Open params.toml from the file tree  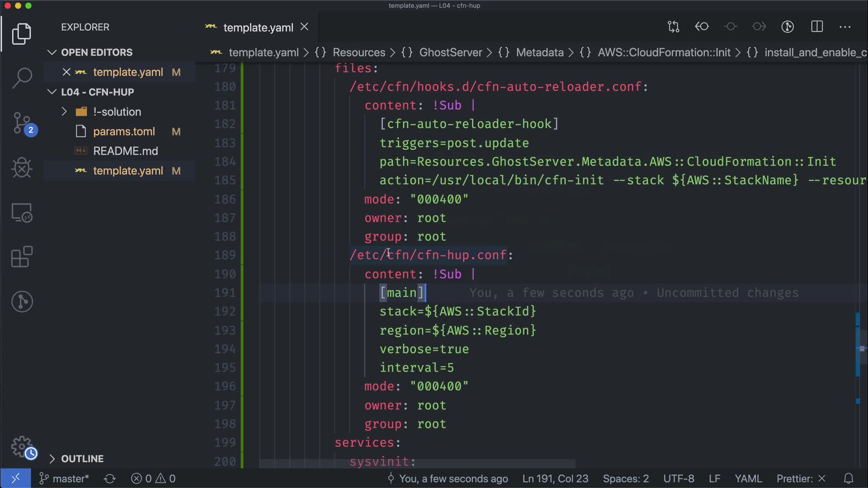pyautogui.click(x=124, y=131)
